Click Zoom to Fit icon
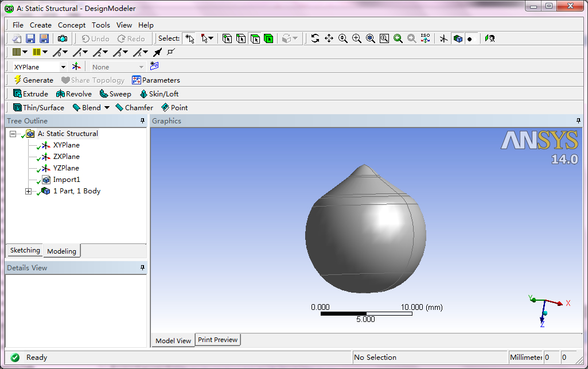The image size is (588, 369). (x=371, y=38)
